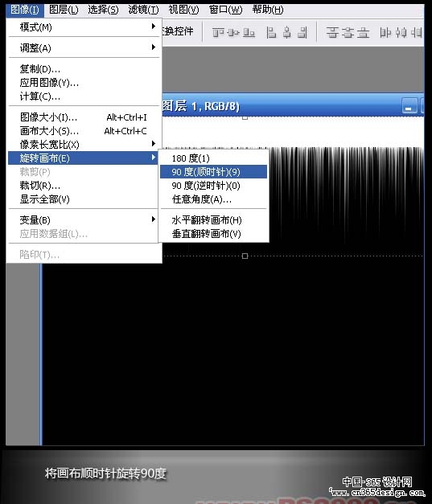Click the align bottom edges icon

pos(249,32)
